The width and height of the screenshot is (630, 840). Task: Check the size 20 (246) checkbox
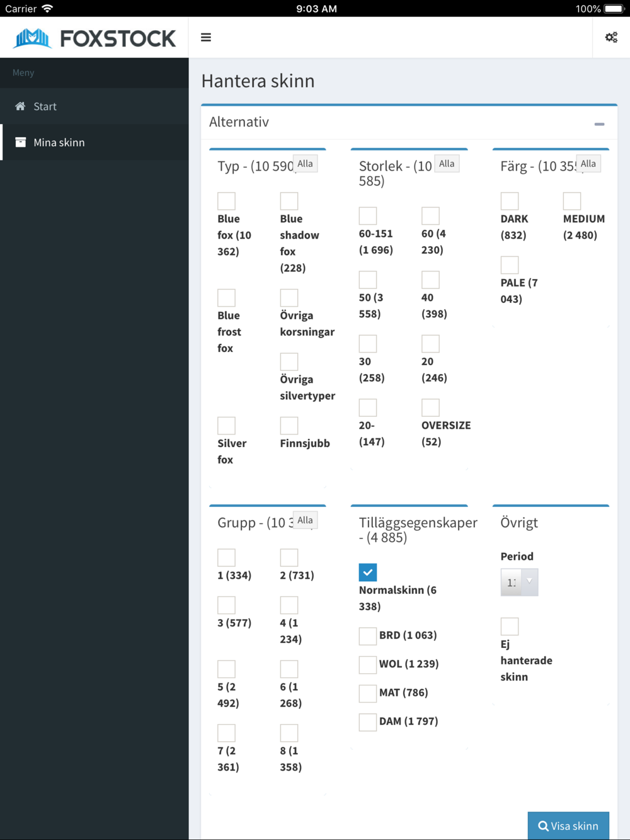430,344
